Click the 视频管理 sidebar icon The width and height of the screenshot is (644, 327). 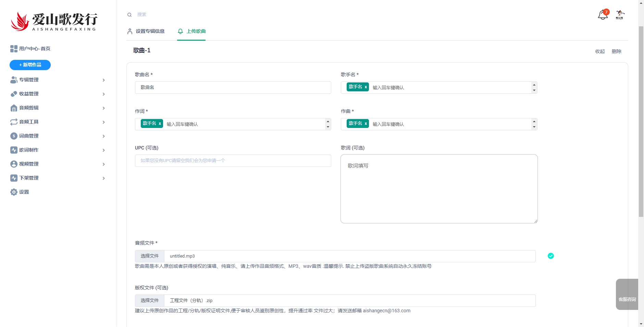(x=14, y=164)
